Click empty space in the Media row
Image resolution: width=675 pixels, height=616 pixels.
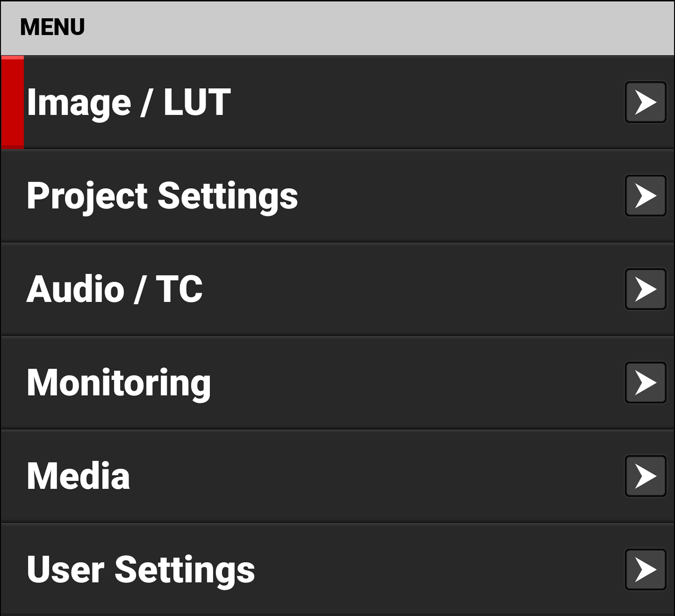coord(360,476)
